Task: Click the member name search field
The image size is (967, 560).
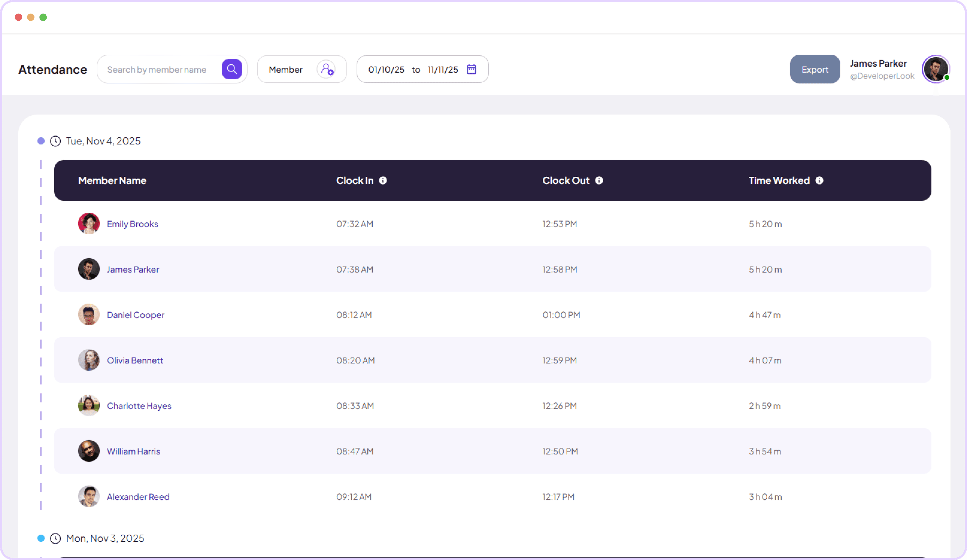Action: [x=157, y=69]
